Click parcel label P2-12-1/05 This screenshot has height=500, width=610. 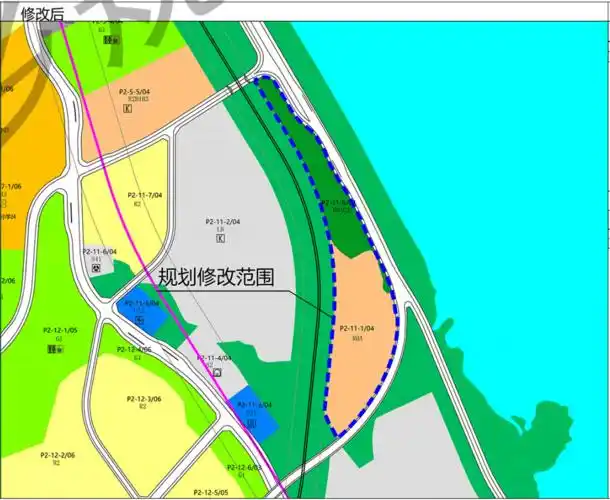point(60,330)
